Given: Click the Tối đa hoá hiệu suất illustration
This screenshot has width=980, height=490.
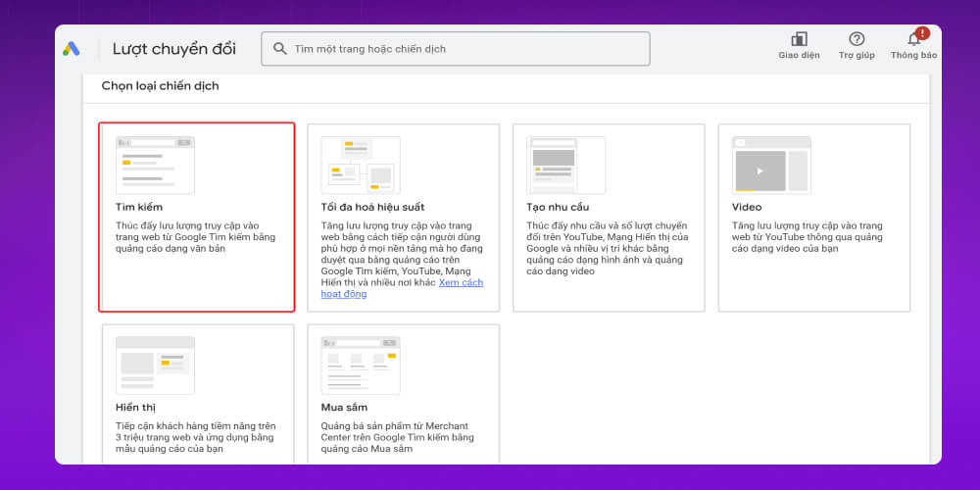Looking at the screenshot, I should (x=361, y=165).
